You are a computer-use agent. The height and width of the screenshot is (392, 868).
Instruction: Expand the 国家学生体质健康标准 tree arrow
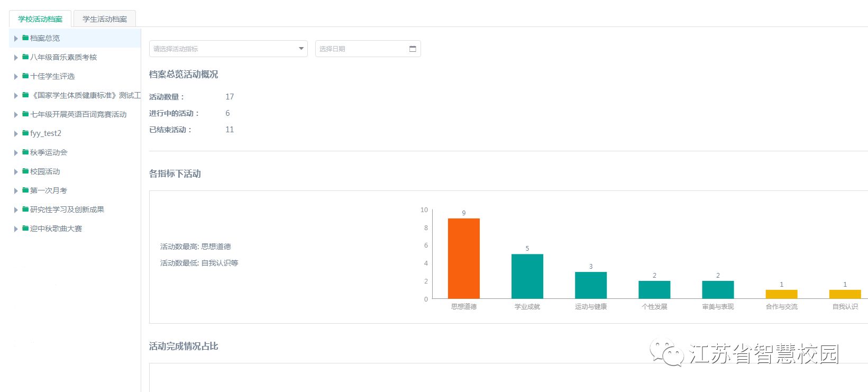pyautogui.click(x=16, y=96)
